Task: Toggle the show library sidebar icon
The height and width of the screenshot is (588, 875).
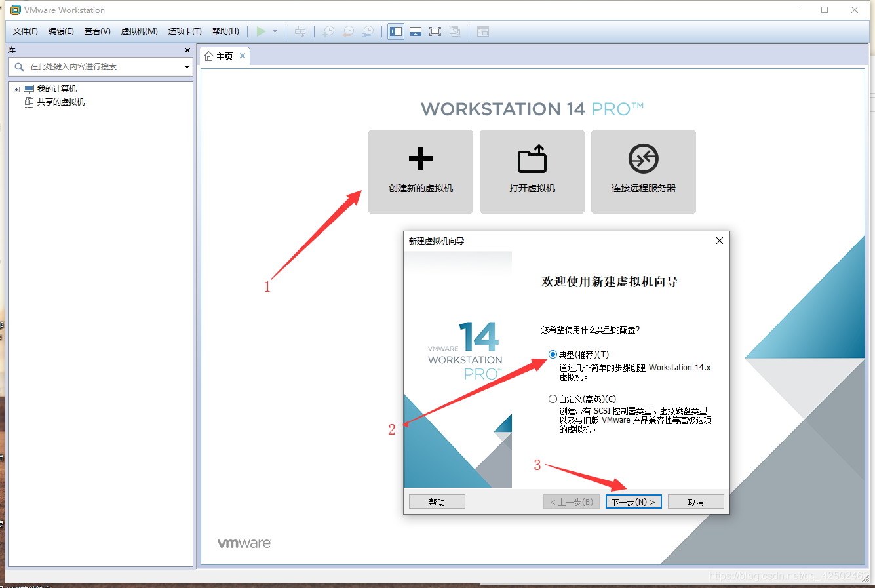Action: [x=396, y=31]
